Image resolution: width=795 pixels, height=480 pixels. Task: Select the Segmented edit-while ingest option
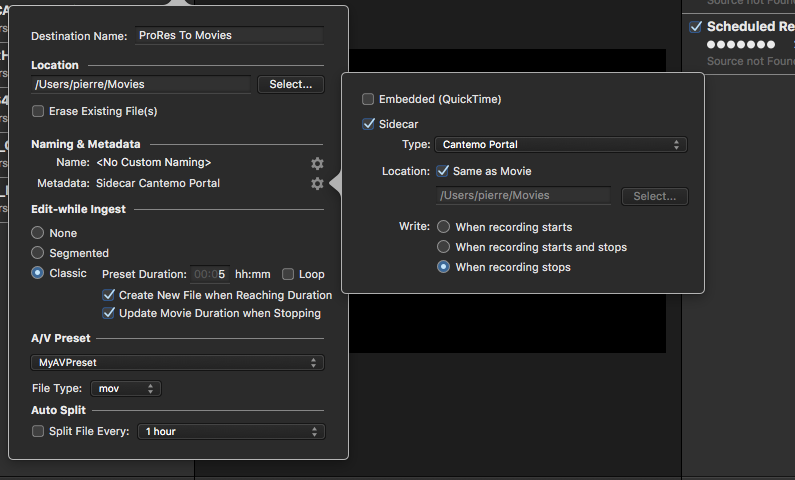38,252
